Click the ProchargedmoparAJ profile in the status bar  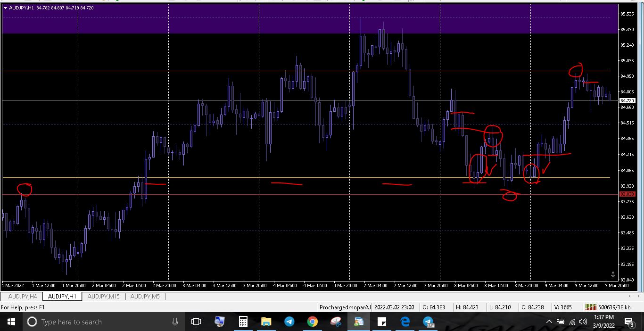tap(345, 307)
